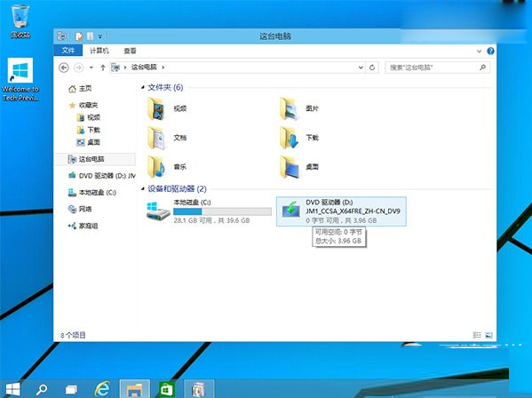This screenshot has width=532, height=398.
Task: Select the 视频 folder icon
Action: pyautogui.click(x=156, y=108)
